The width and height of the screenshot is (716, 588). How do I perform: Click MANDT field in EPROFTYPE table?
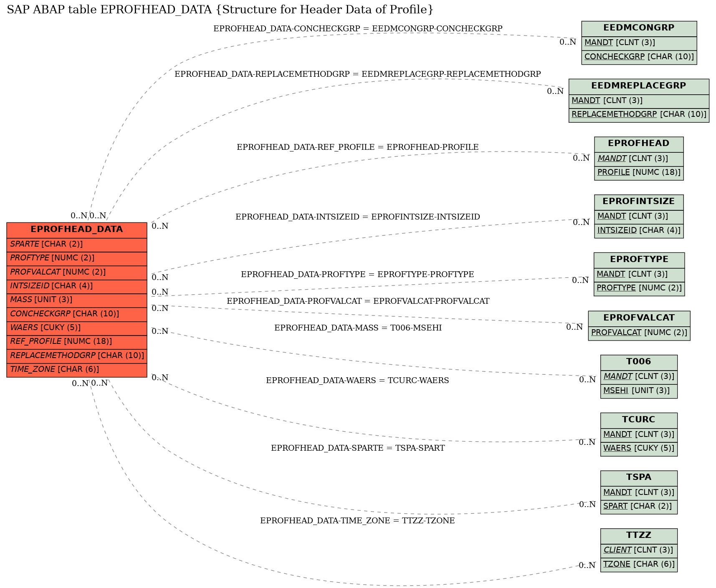click(639, 275)
